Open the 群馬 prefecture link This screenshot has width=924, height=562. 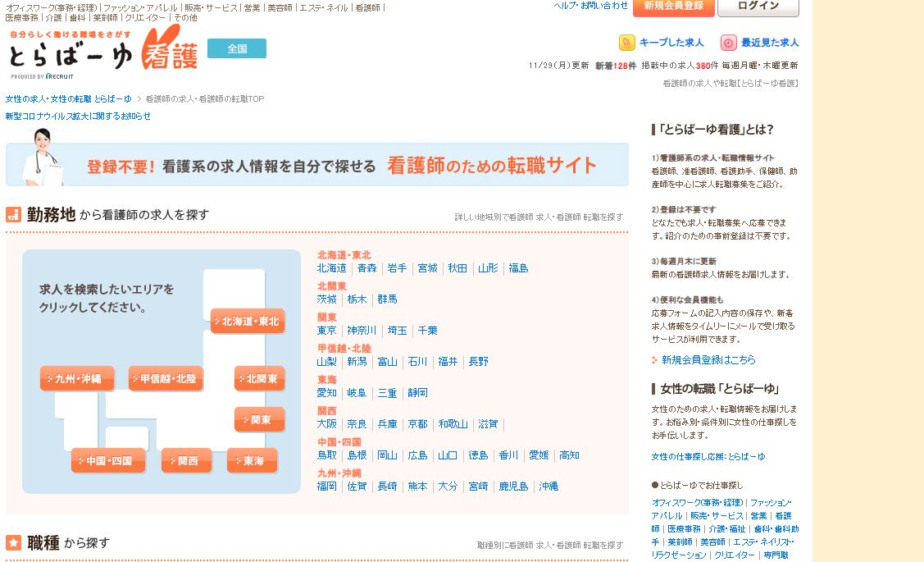coord(387,299)
